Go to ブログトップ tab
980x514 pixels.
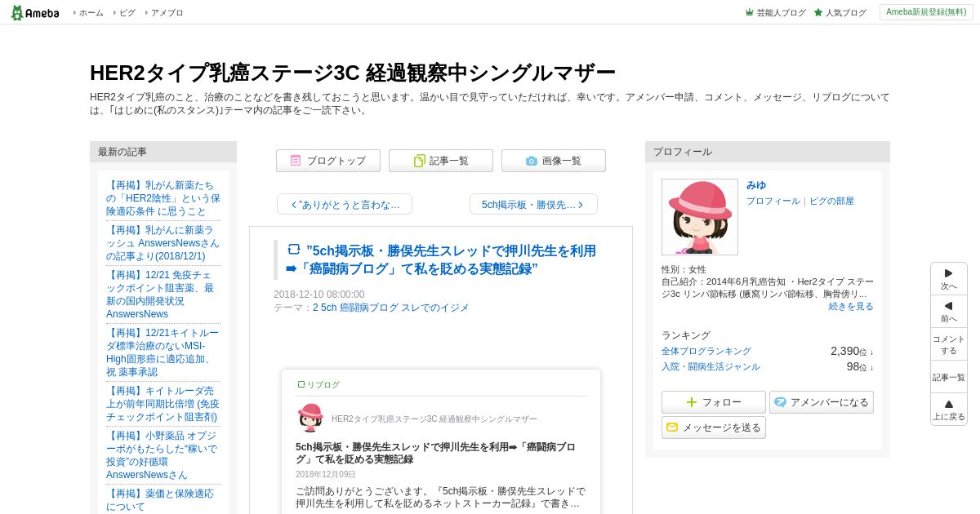click(x=328, y=161)
